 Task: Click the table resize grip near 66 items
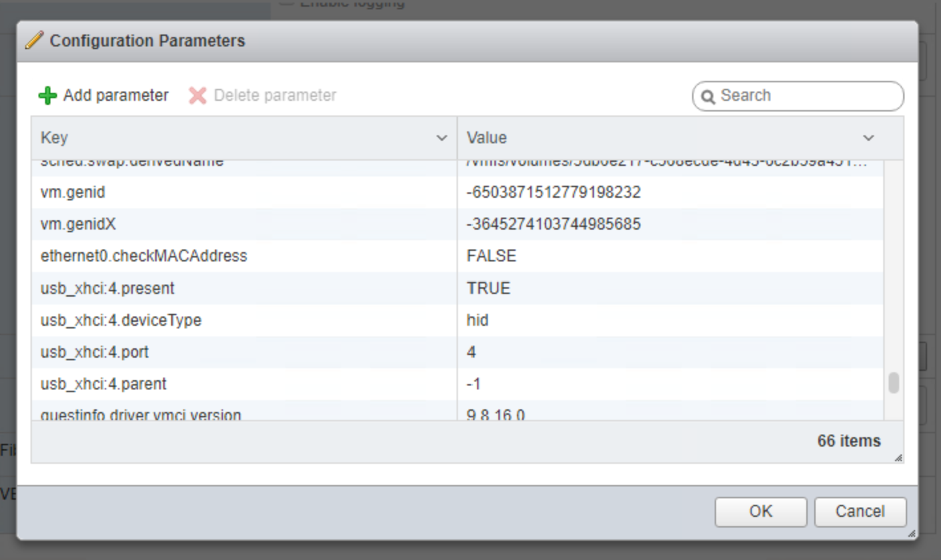[898, 458]
